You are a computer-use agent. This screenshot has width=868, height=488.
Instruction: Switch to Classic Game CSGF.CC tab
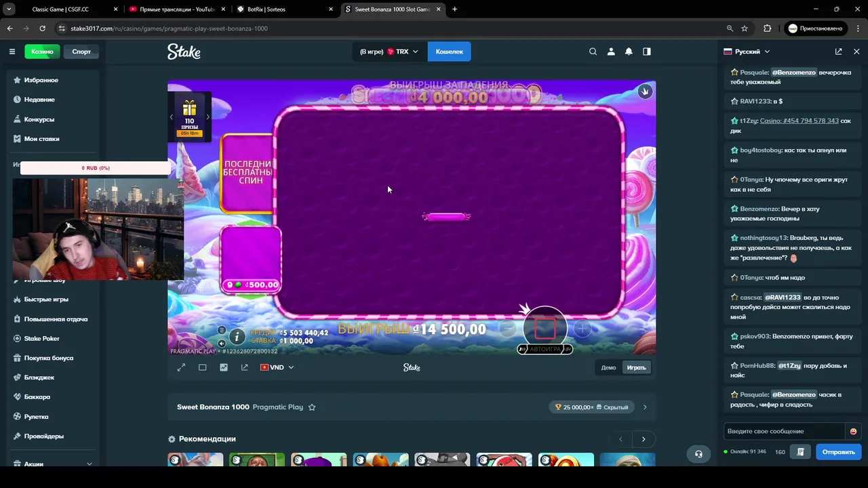[x=68, y=9]
